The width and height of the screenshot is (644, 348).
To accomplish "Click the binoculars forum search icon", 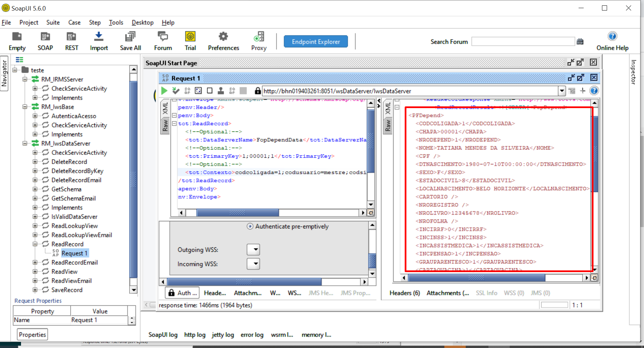I will [580, 42].
